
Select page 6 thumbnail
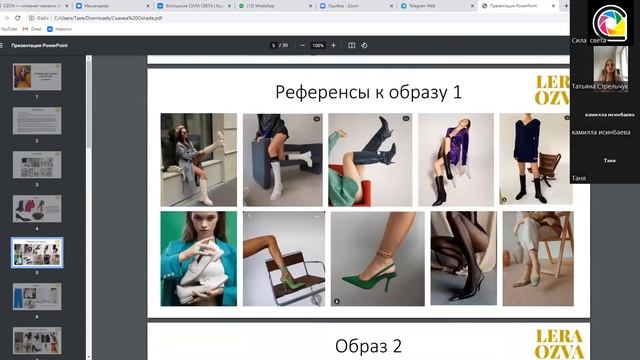click(37, 296)
